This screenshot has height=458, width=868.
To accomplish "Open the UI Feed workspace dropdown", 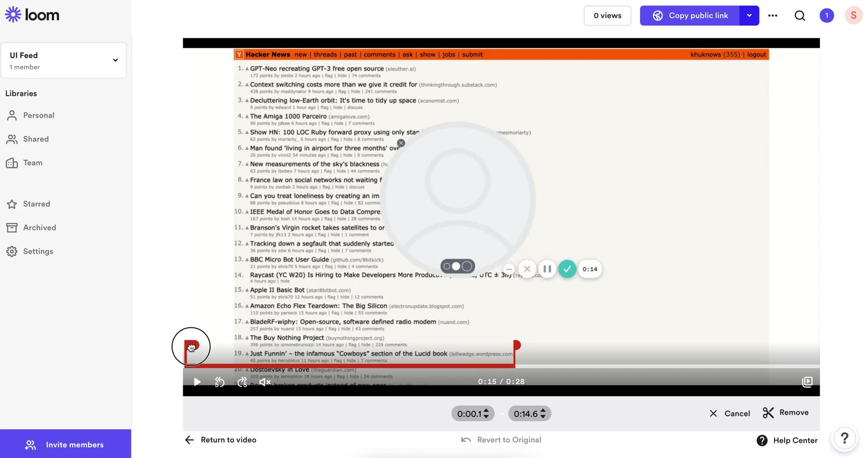I will click(x=64, y=61).
